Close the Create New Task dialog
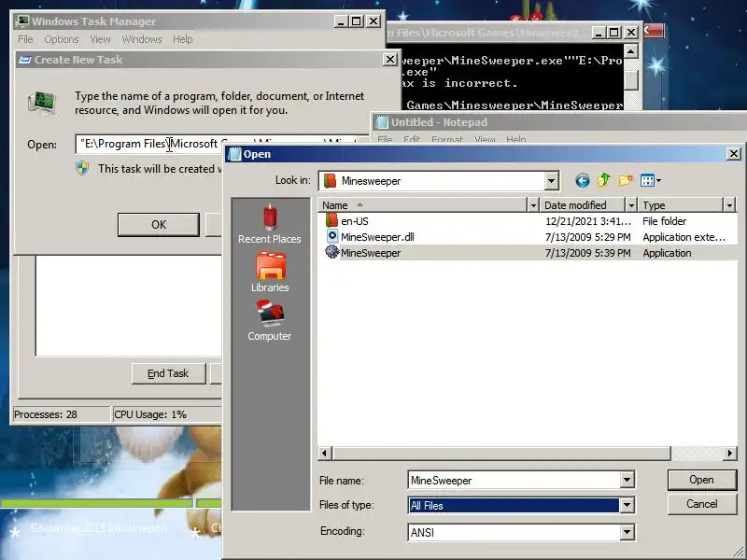Viewport: 747px width, 560px height. click(x=390, y=60)
